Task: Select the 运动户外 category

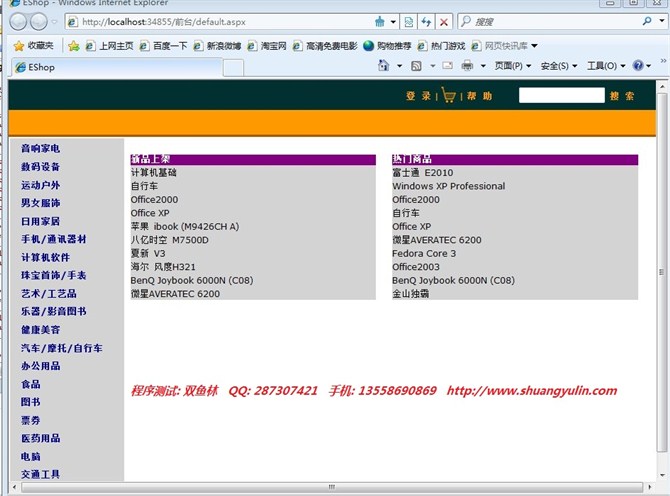Action: click(41, 185)
